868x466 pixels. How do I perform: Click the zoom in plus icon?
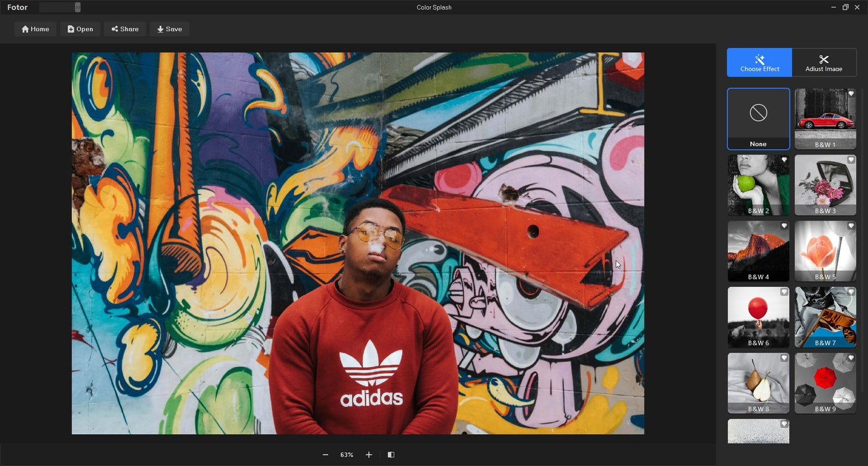[369, 455]
